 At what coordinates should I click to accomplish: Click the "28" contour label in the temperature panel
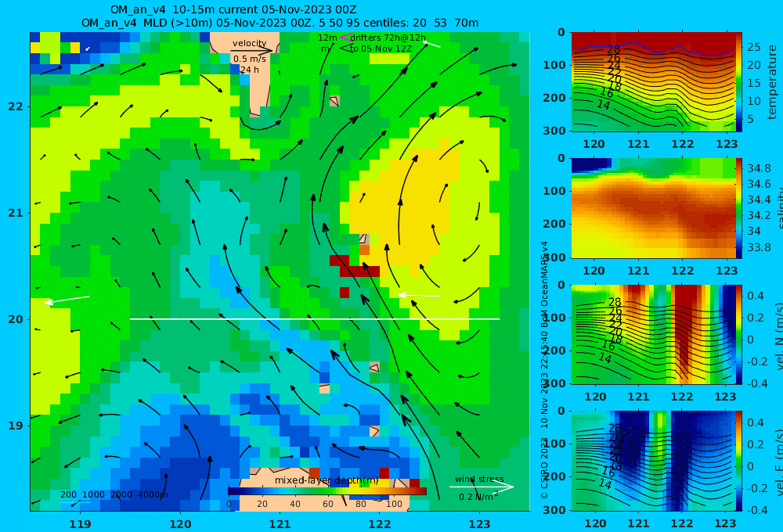(614, 49)
